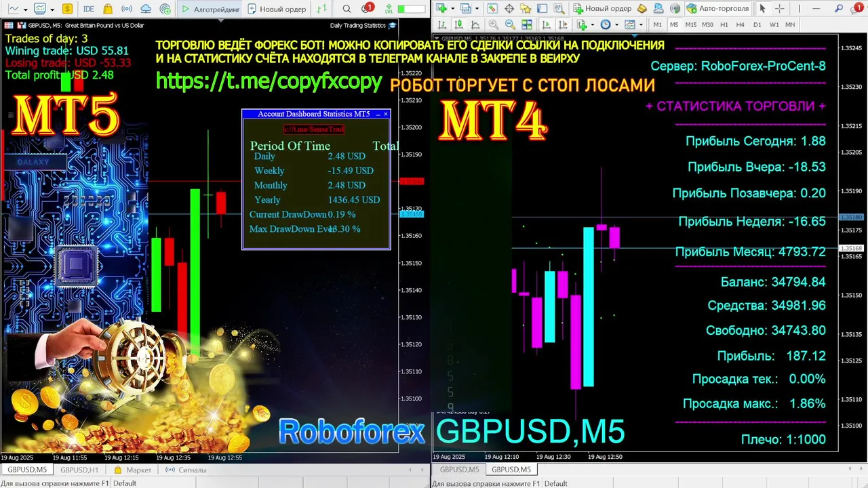Screen dimensions: 868x488
Task: Open the chat notification icon in MT5 toolbar
Action: click(366, 8)
